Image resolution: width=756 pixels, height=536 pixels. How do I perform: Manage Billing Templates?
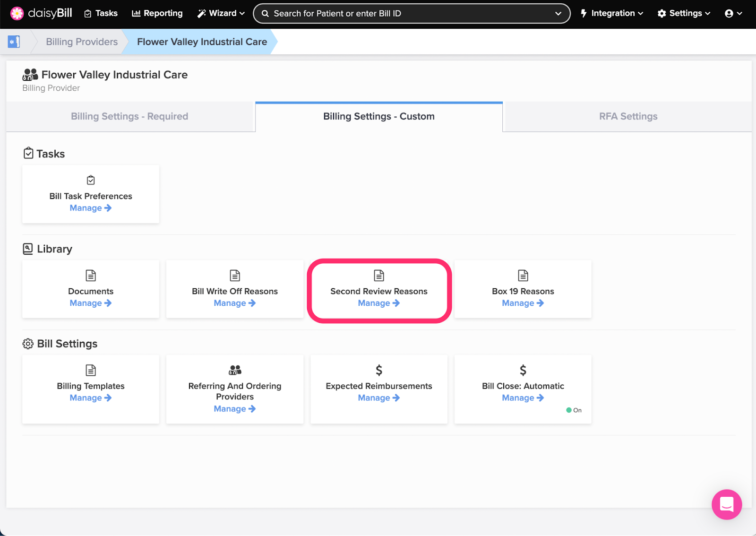click(x=91, y=398)
